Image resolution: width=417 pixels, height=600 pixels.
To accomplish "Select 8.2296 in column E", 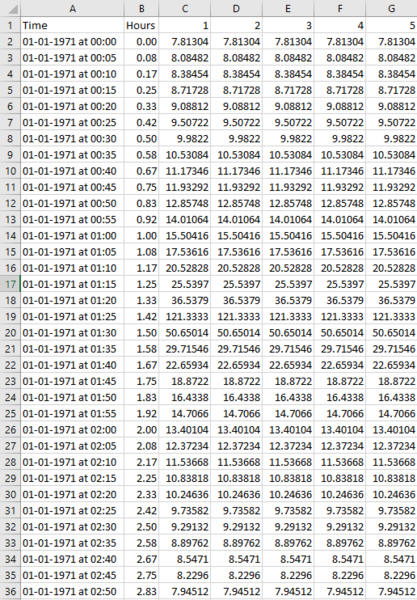I will coord(288,576).
